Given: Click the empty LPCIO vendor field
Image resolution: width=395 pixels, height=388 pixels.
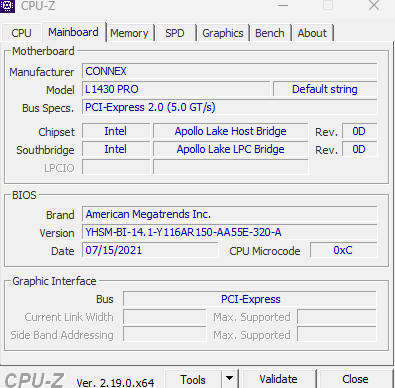Looking at the screenshot, I should pyautogui.click(x=116, y=167).
